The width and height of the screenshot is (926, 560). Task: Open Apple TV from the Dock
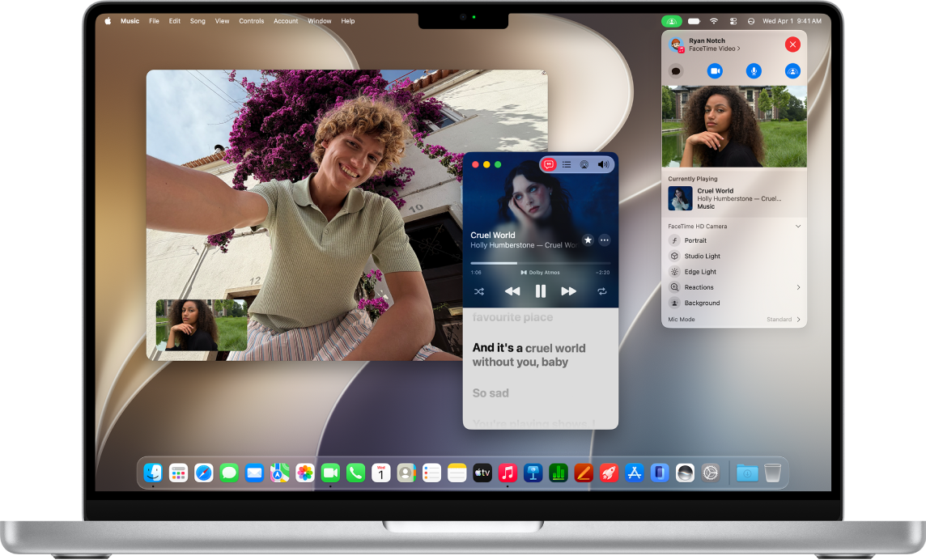482,473
